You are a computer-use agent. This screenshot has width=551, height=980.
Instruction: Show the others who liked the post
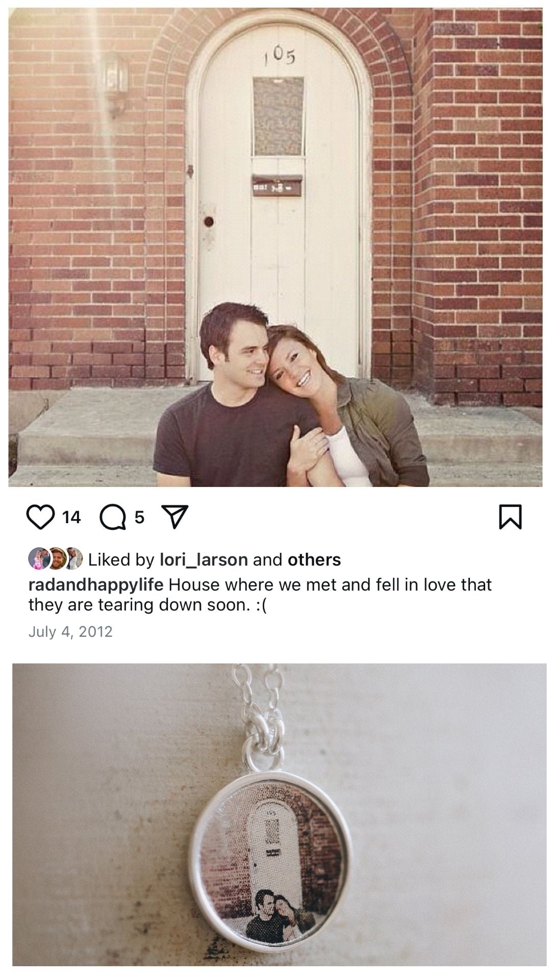click(x=314, y=560)
